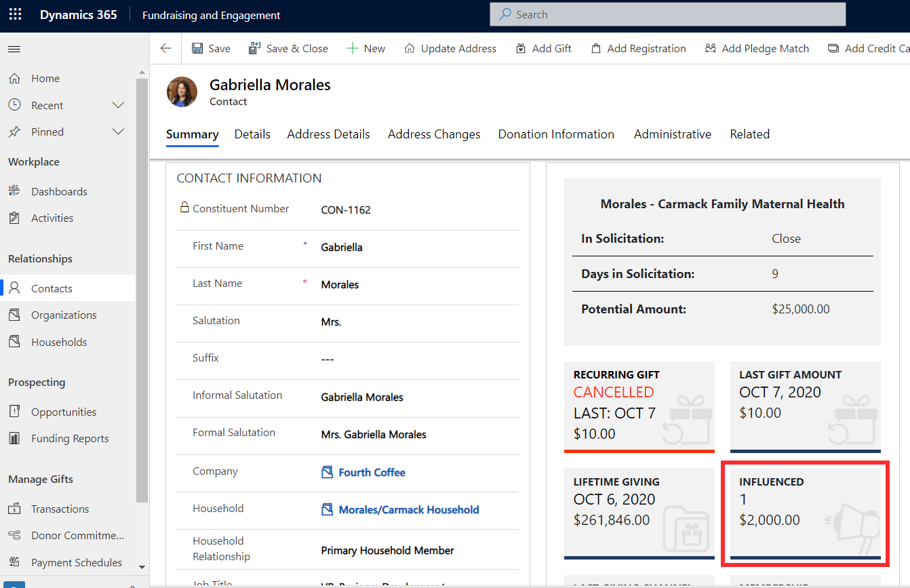
Task: Open the Recurring Gift card
Action: (x=639, y=406)
